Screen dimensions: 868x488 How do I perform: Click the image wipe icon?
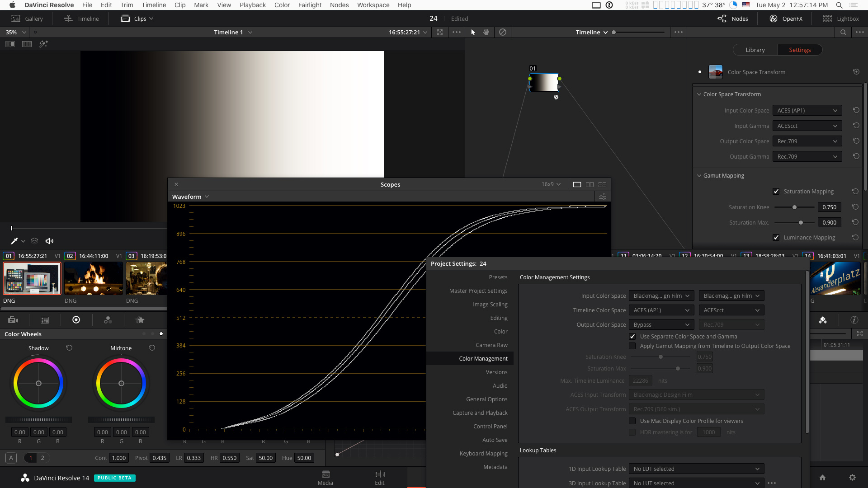click(10, 44)
